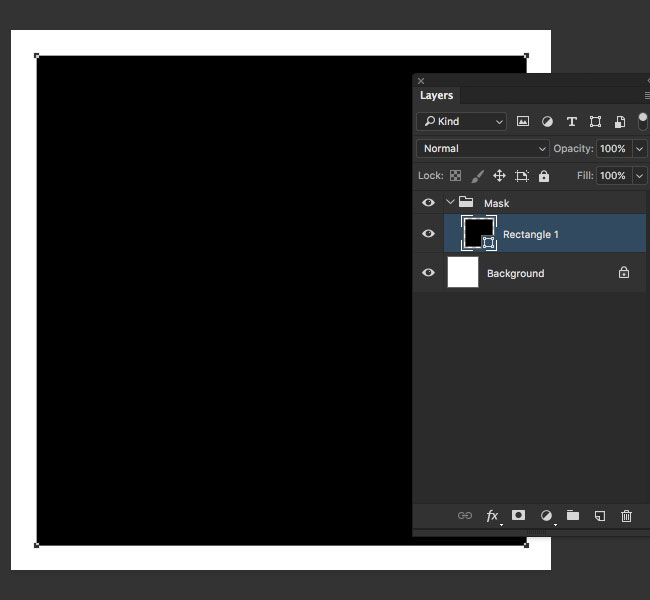Delete layer with trash icon
This screenshot has width=650, height=600.
tap(626, 516)
